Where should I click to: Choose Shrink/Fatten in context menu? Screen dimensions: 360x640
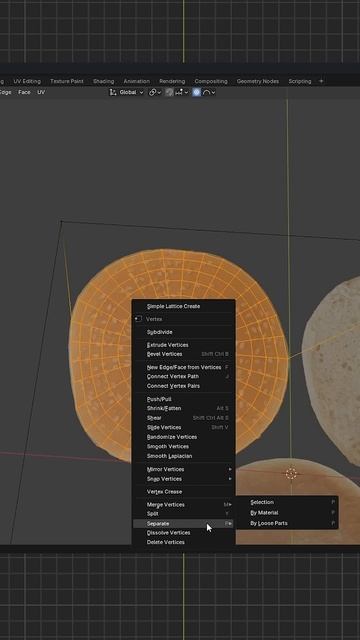click(x=183, y=408)
